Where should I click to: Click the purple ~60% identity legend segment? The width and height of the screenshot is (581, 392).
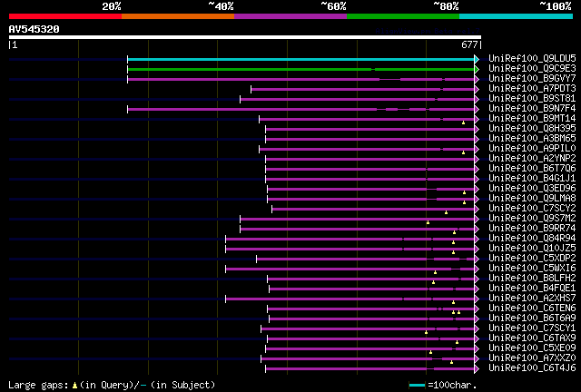pyautogui.click(x=290, y=16)
